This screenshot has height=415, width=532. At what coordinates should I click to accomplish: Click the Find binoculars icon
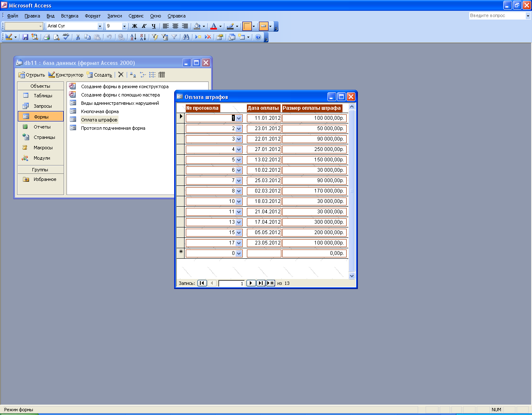186,37
